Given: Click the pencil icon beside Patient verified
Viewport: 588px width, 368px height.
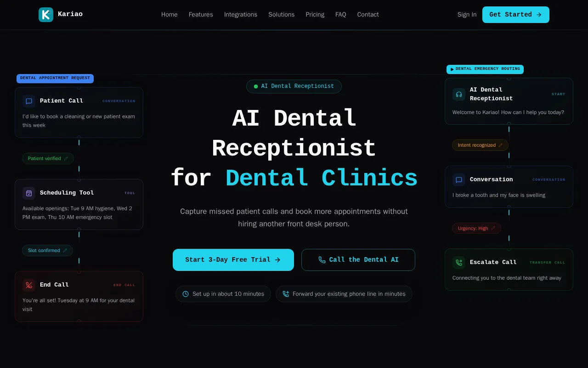Looking at the screenshot, I should pyautogui.click(x=66, y=159).
